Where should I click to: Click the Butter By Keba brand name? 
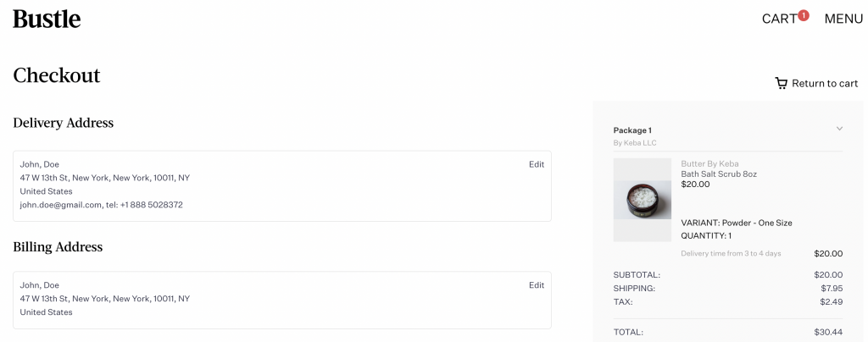(709, 163)
